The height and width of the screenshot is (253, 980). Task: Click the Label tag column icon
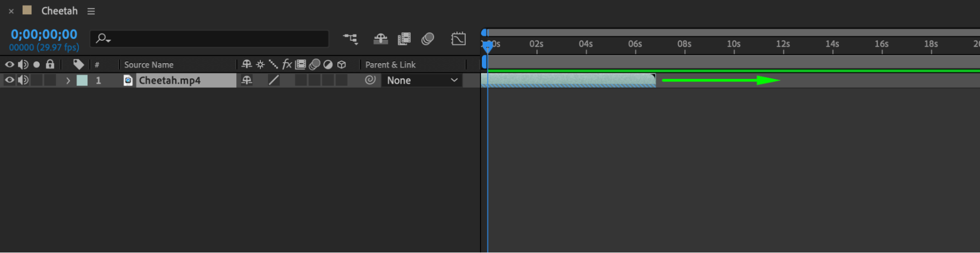[x=78, y=64]
